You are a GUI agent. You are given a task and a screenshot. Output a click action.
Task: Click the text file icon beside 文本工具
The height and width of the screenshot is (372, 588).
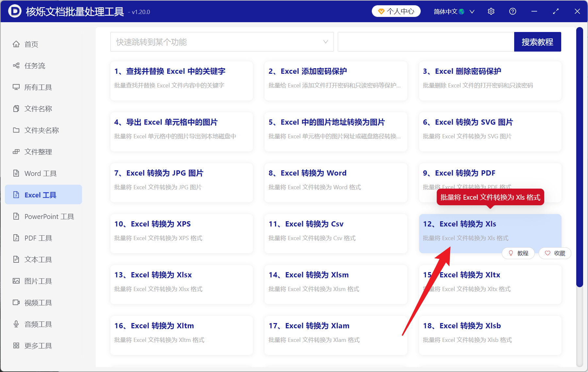(16, 259)
